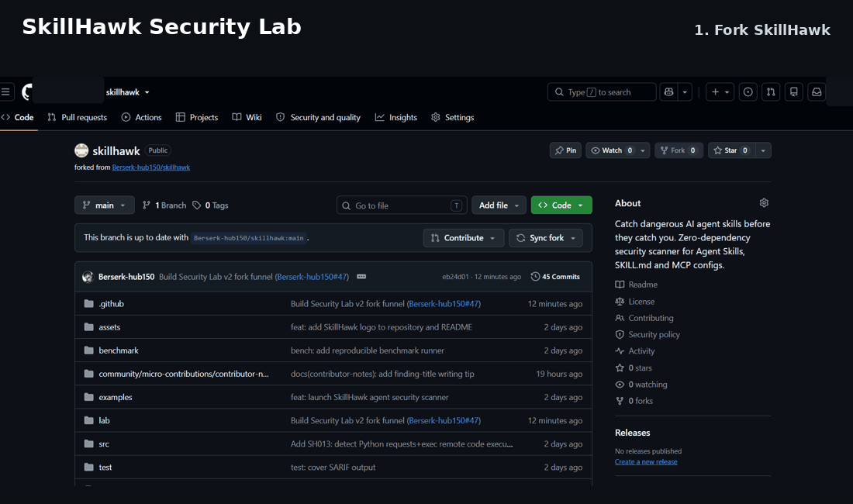The height and width of the screenshot is (504, 853).
Task: Open the Add file dropdown
Action: pyautogui.click(x=499, y=205)
